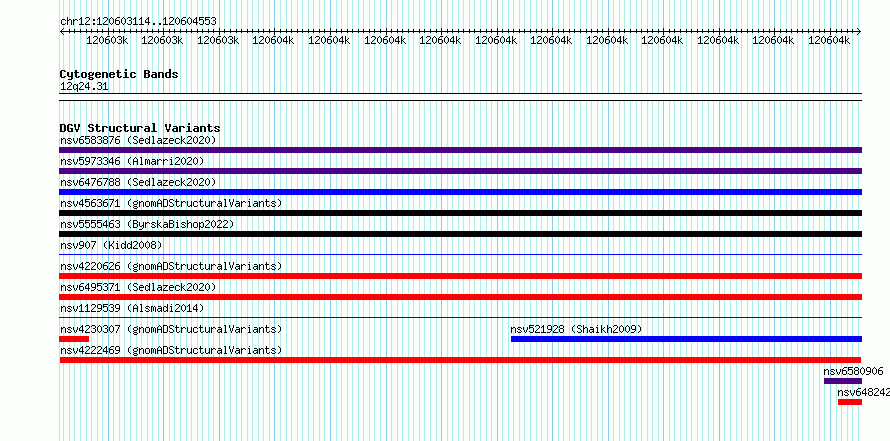The height and width of the screenshot is (441, 890).
Task: Click the nsv521928 (Shaikh2009) label
Action: 576,329
